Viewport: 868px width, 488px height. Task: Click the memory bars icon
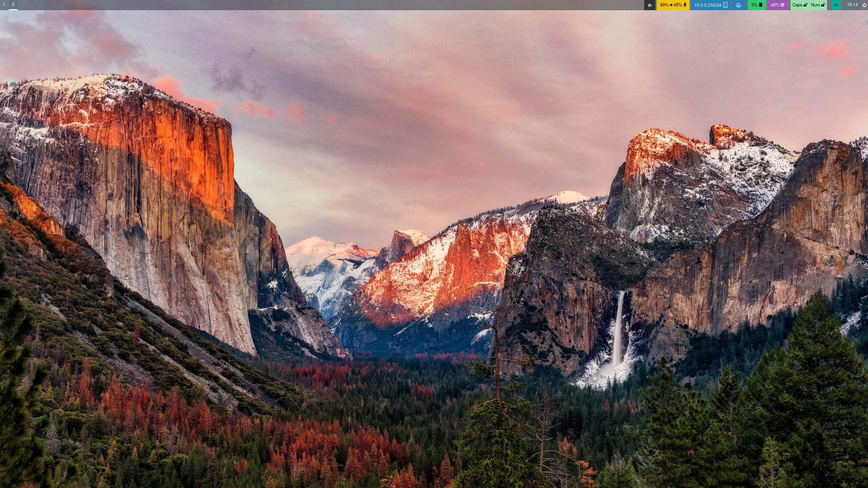click(x=782, y=5)
